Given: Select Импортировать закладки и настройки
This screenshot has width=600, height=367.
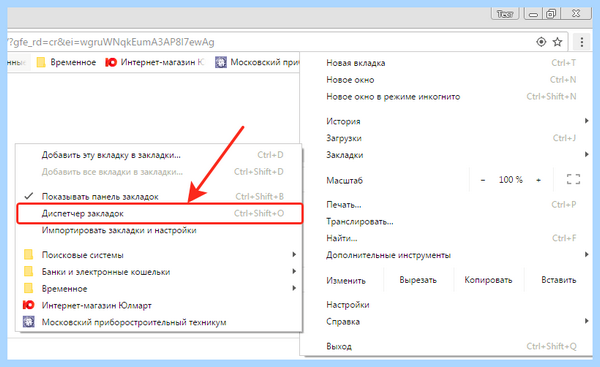Looking at the screenshot, I should point(159,230).
